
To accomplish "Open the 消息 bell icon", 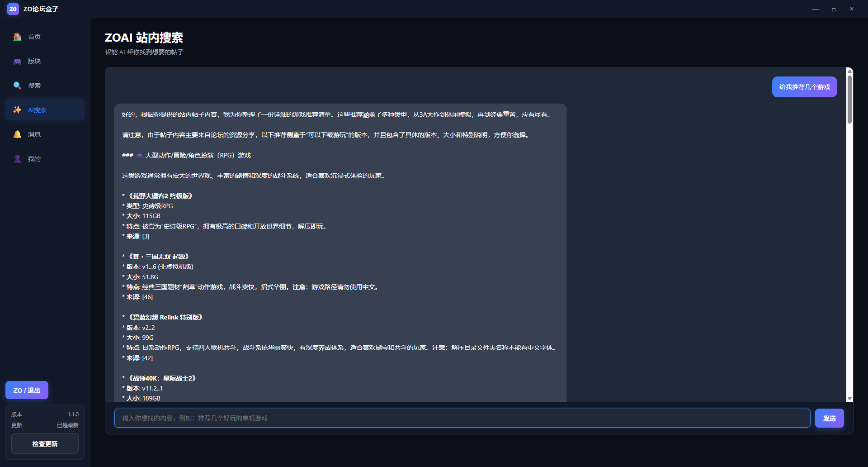I will point(17,134).
